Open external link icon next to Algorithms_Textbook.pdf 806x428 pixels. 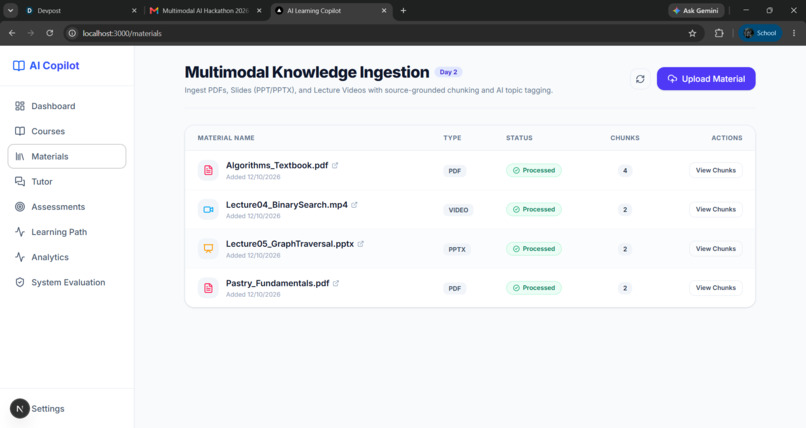pos(335,165)
